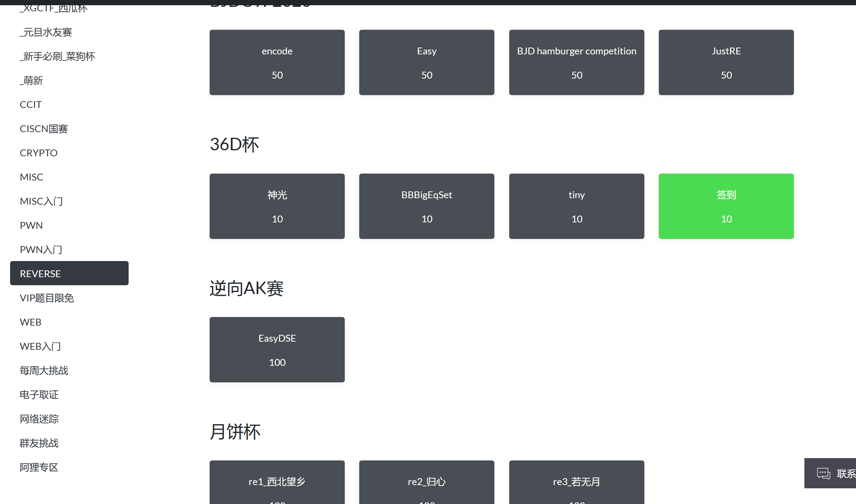Open the re3_若无月 challenge card
The height and width of the screenshot is (504, 856).
[577, 482]
